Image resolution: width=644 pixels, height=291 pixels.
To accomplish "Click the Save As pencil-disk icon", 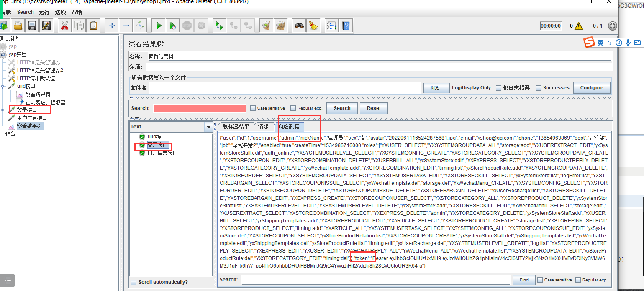I will 46,26.
